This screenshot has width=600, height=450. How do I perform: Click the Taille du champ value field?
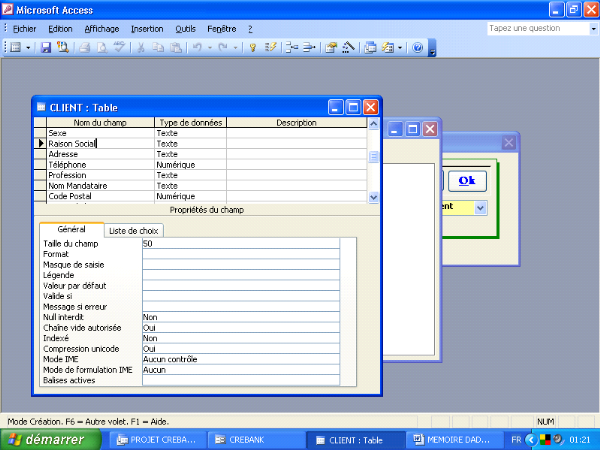pyautogui.click(x=240, y=243)
